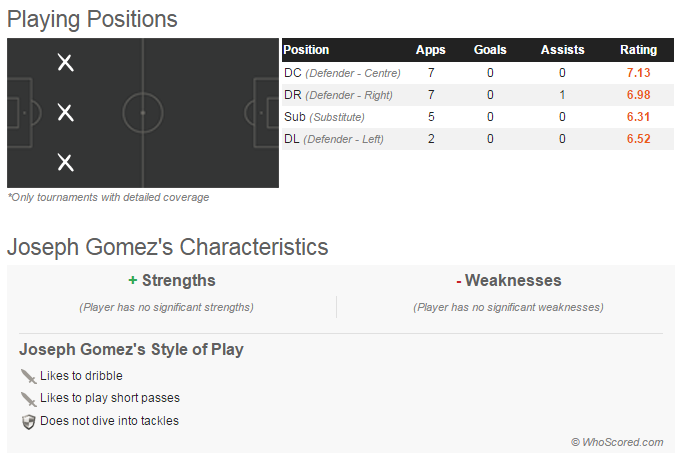Click the dagger icon beside short passes

tap(28, 399)
